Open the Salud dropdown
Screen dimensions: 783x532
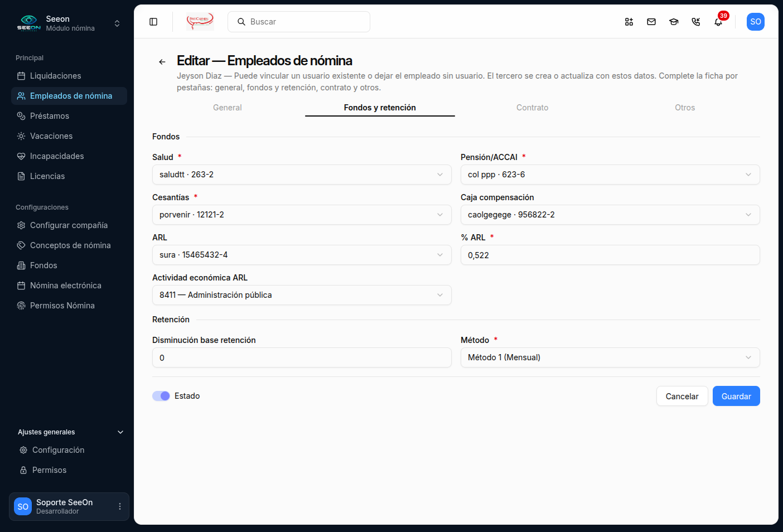point(302,175)
